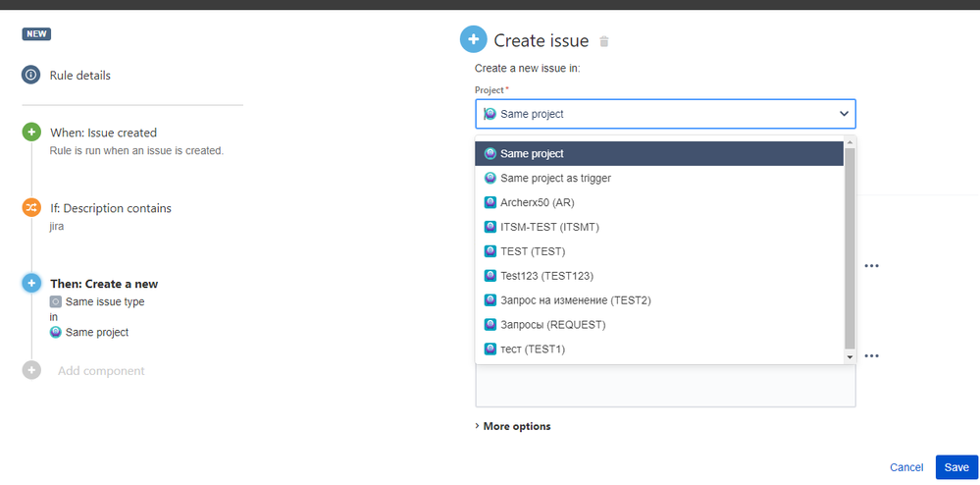980x485 pixels.
Task: Select Archerx50 (AR) project
Action: tap(659, 203)
